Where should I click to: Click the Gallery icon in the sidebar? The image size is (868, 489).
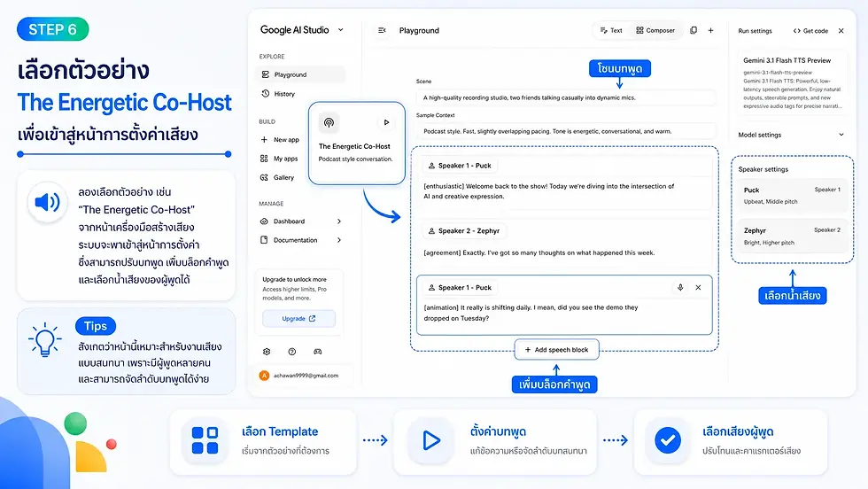coord(264,177)
